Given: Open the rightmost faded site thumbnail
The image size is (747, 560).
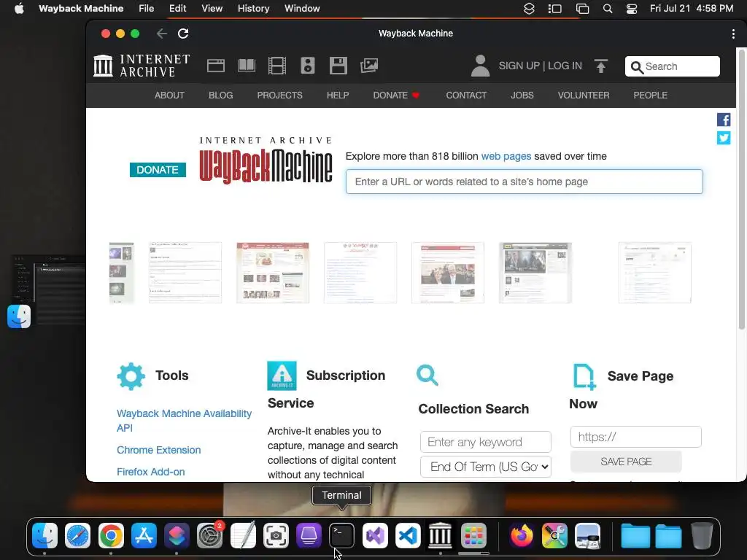Looking at the screenshot, I should 654,273.
